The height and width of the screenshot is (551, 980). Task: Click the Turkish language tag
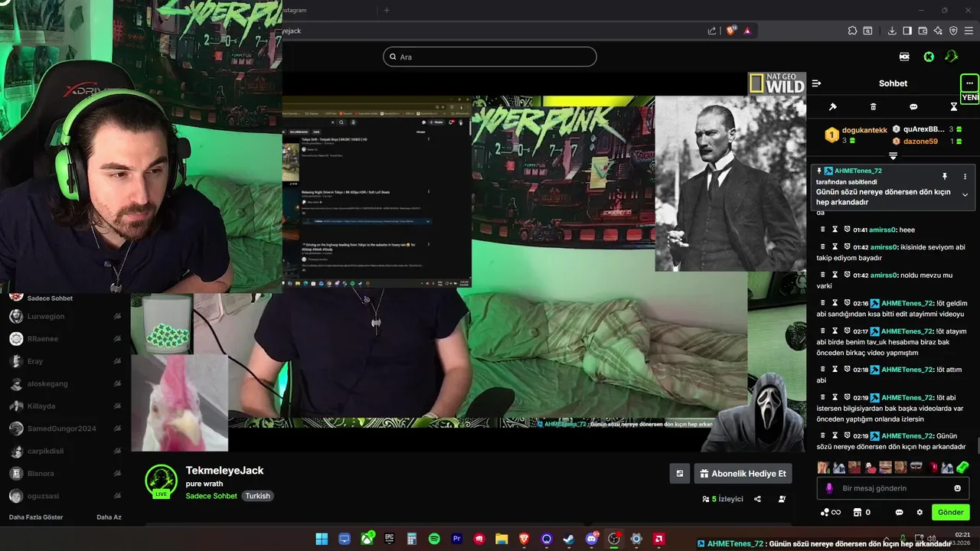point(257,496)
